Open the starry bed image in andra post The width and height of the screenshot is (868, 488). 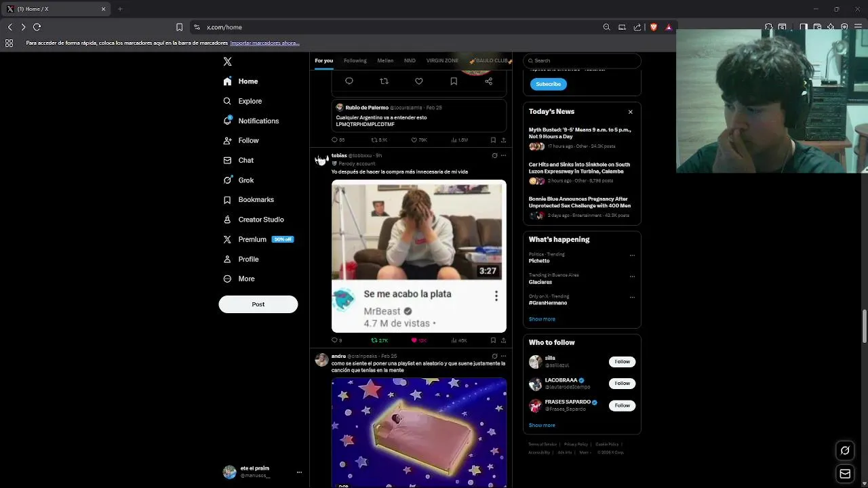(419, 432)
